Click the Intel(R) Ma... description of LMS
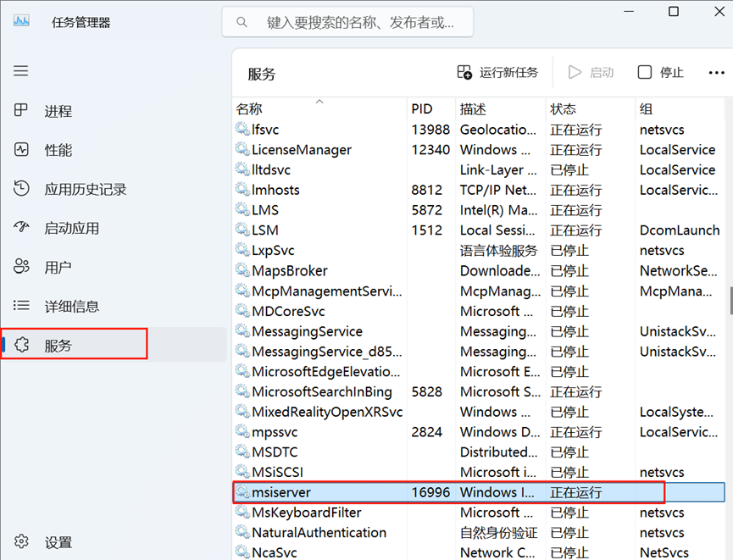 click(x=499, y=210)
